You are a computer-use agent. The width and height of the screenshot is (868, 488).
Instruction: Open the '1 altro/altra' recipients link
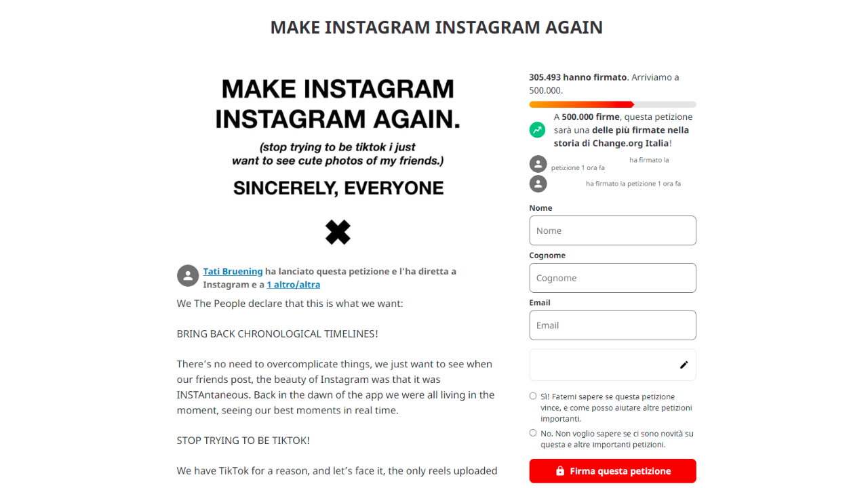coord(293,285)
